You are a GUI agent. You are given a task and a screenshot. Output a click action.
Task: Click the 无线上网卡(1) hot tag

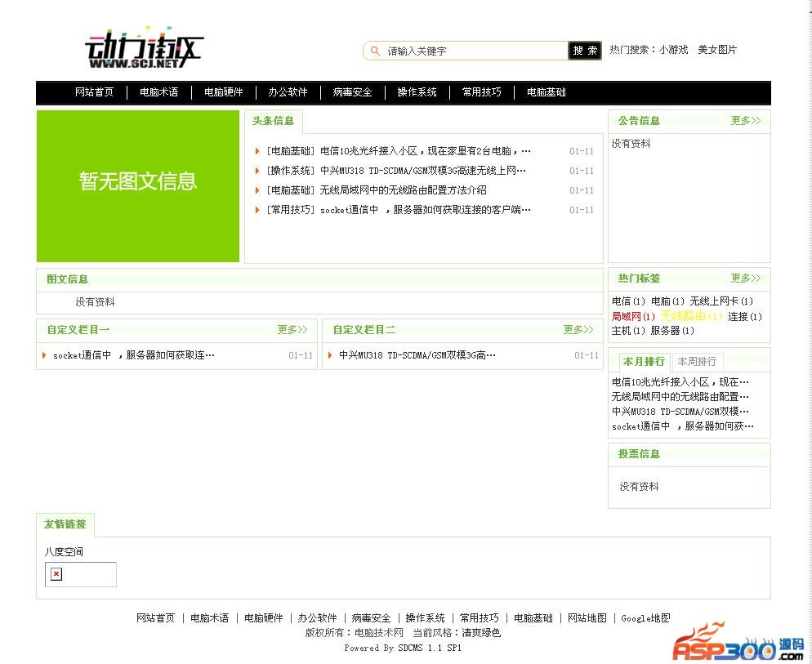tap(721, 301)
